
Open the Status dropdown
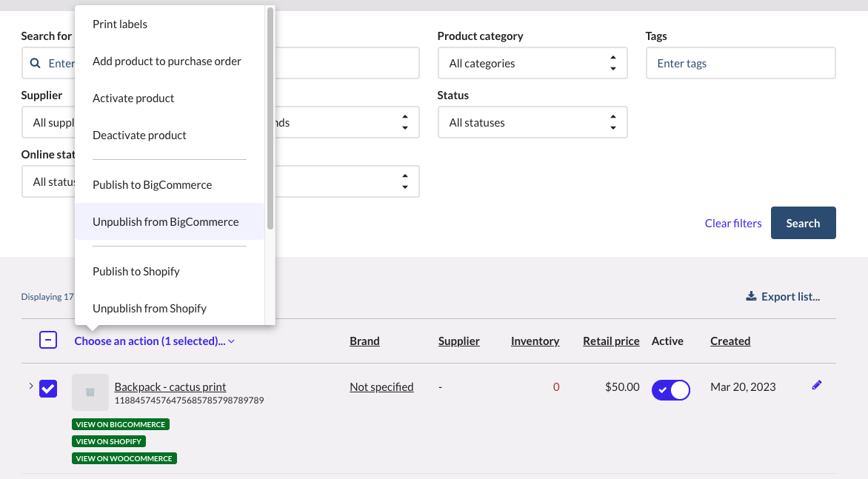click(533, 123)
